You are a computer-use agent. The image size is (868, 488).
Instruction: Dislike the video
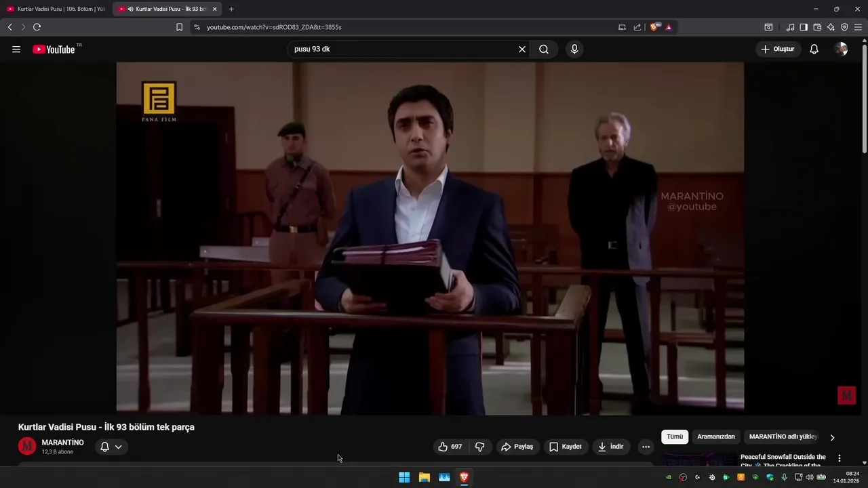(480, 447)
